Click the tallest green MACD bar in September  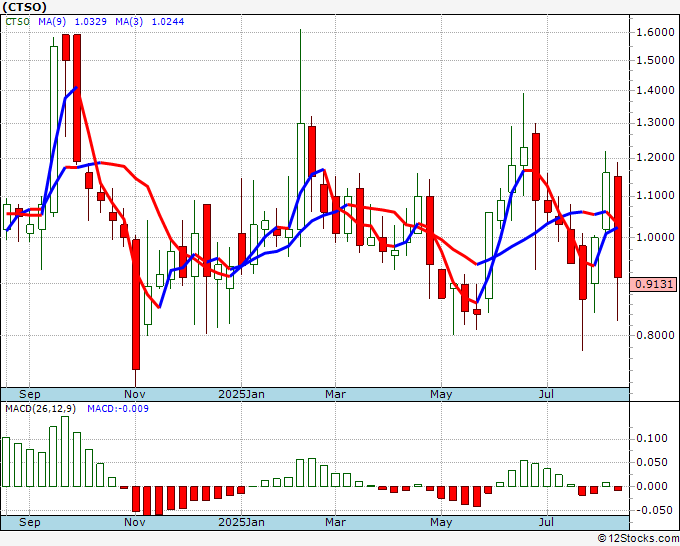pos(65,451)
